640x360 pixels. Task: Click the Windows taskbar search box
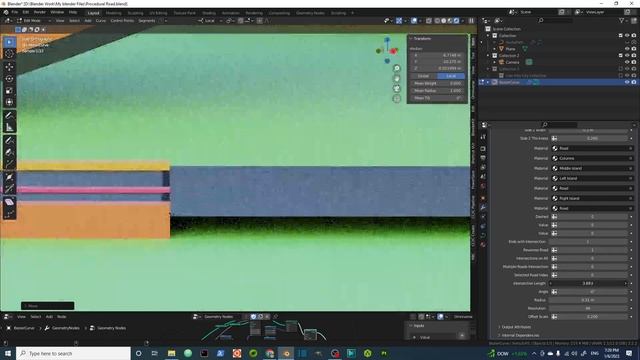coord(73,353)
